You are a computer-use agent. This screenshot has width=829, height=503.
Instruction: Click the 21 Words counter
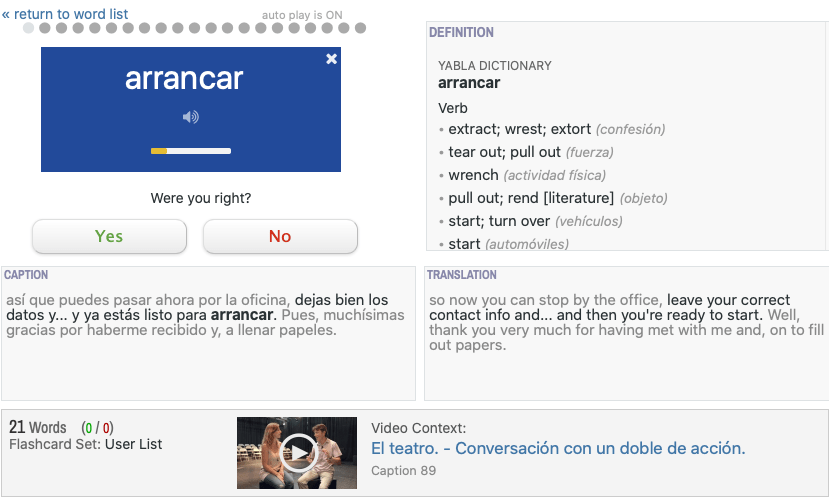click(x=37, y=427)
